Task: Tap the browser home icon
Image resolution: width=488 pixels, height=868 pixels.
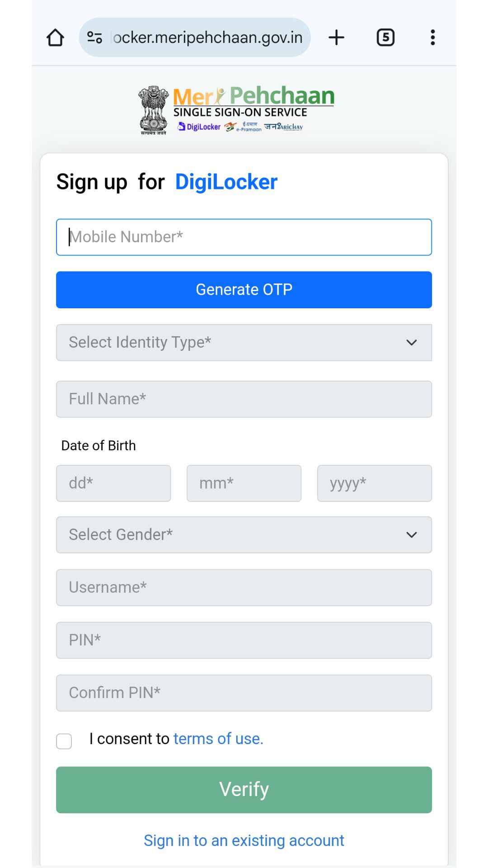Action: click(x=55, y=38)
